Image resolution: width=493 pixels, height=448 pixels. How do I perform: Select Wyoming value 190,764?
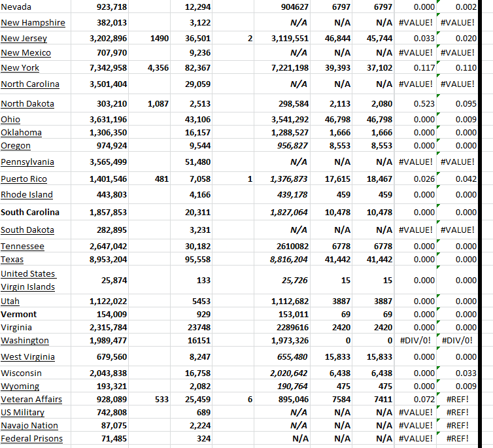coord(282,387)
